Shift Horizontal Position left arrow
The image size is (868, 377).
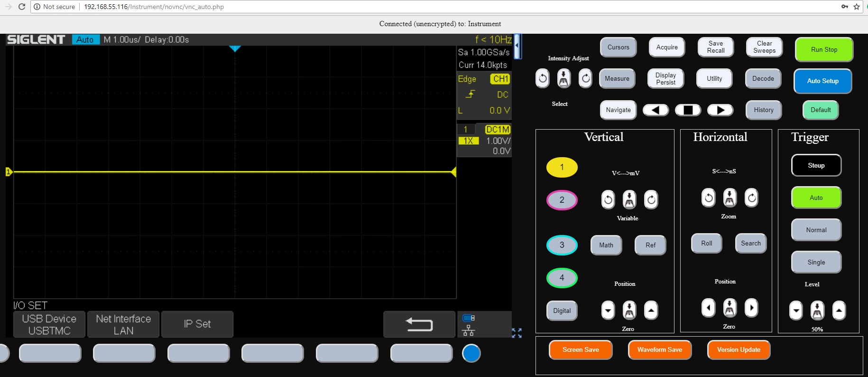(708, 308)
